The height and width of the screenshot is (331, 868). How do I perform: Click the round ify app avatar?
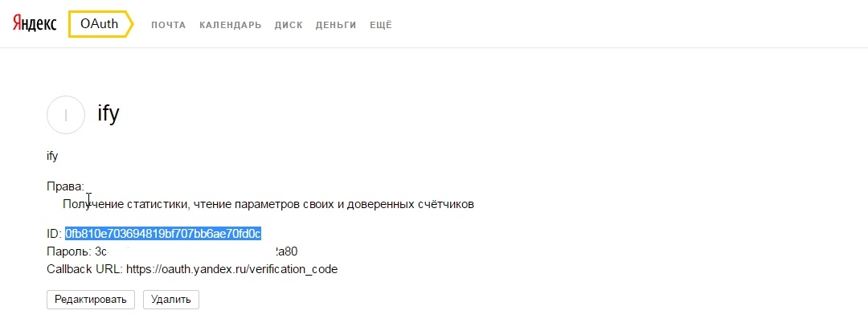point(66,114)
